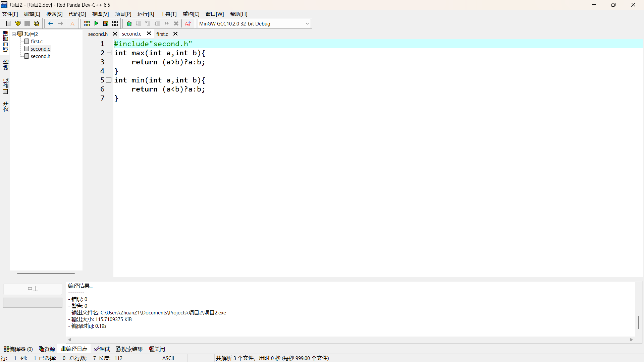Close the second.h editor tab
The width and height of the screenshot is (644, 362).
click(115, 34)
